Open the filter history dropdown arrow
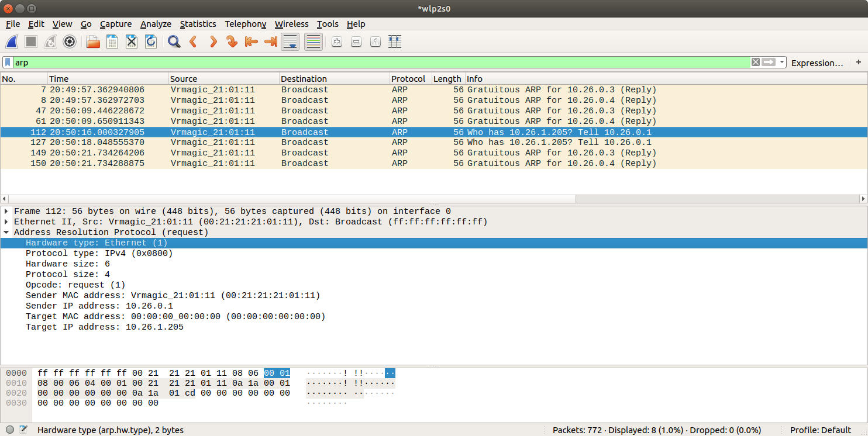The height and width of the screenshot is (436, 868). tap(782, 63)
